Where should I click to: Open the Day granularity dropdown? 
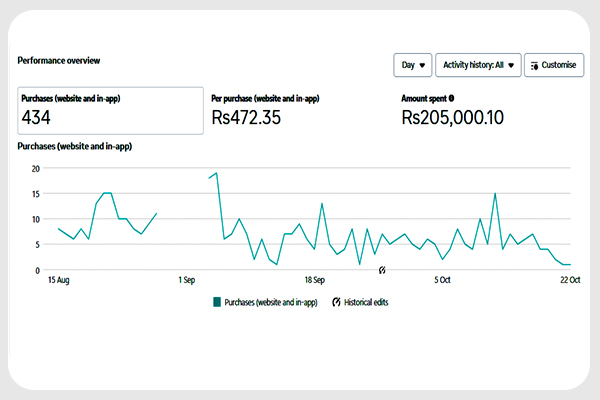413,65
